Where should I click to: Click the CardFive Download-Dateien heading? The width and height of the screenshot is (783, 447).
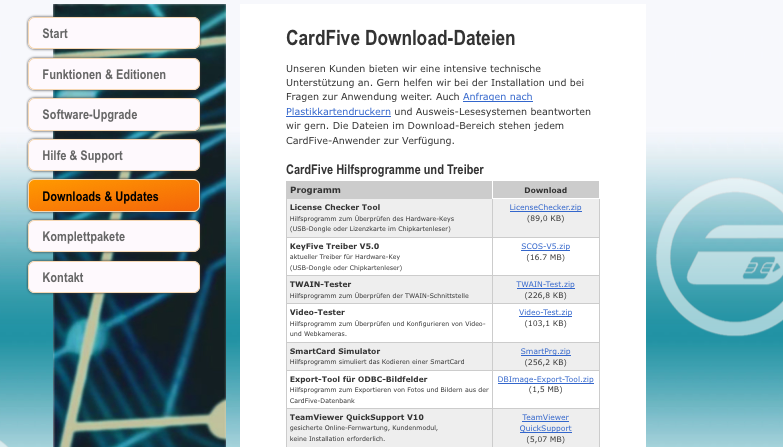(x=400, y=38)
